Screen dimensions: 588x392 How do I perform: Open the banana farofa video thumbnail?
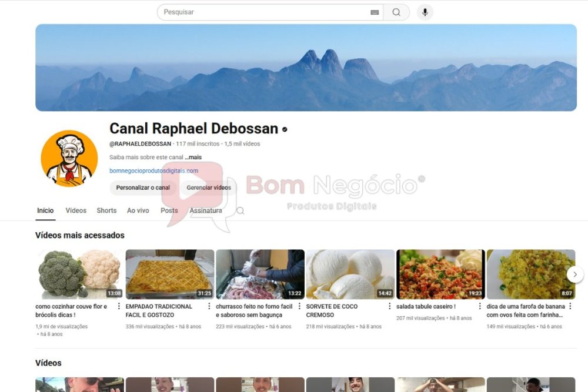pos(531,274)
